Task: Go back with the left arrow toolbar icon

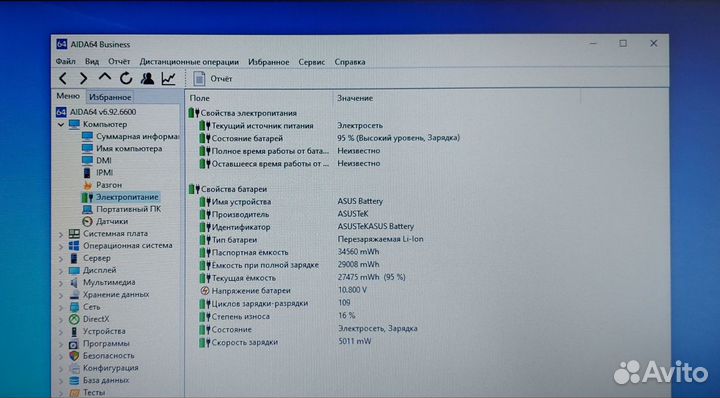Action: coord(63,79)
